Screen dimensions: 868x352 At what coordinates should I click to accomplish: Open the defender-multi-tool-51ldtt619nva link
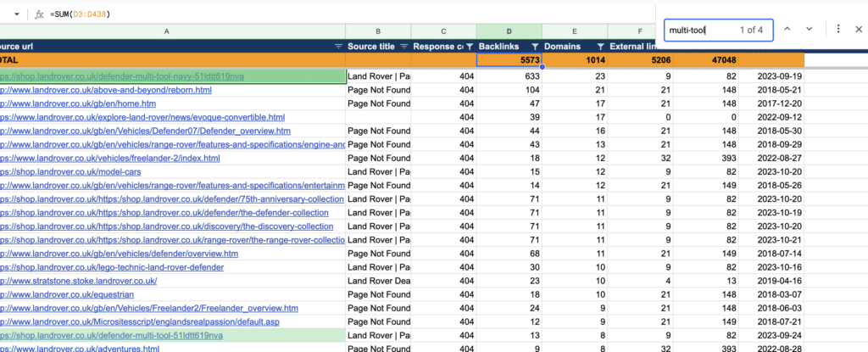pos(111,335)
